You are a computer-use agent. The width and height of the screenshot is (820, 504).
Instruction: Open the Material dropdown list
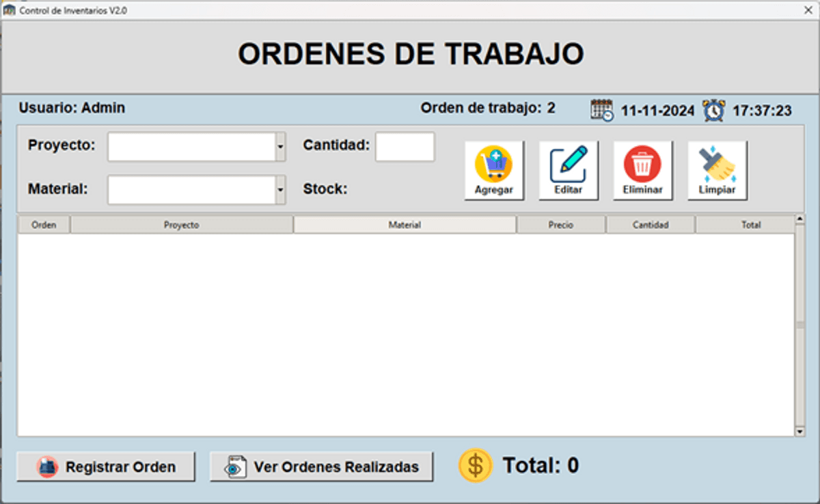point(280,190)
